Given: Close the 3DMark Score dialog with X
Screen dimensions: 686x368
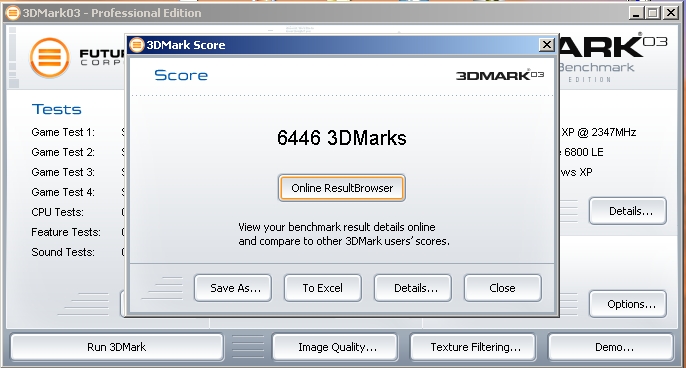Looking at the screenshot, I should [x=546, y=45].
